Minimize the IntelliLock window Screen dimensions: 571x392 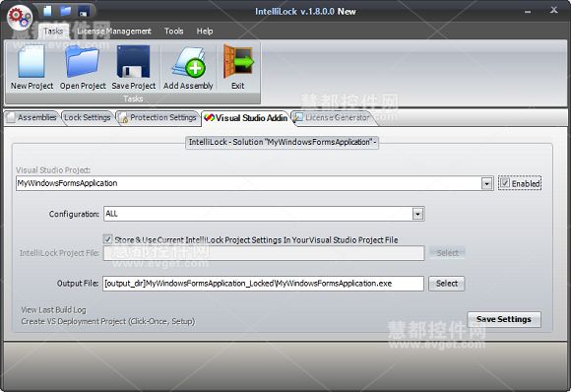pos(528,11)
